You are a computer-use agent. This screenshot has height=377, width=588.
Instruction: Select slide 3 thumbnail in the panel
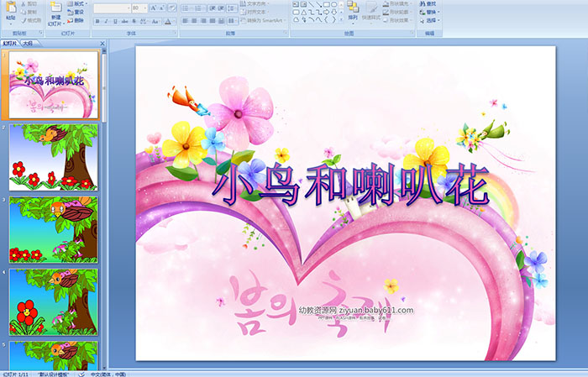(x=53, y=229)
